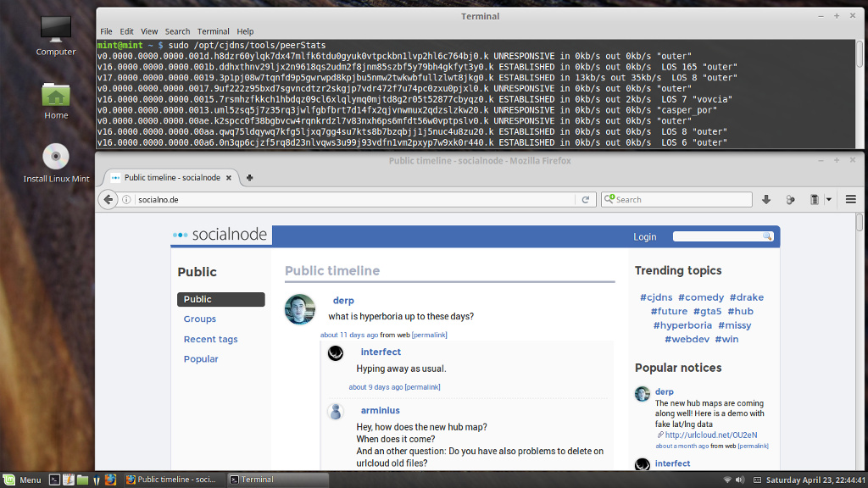This screenshot has width=868, height=488.
Task: Click derp's avatar on the timeline post
Action: (x=300, y=309)
